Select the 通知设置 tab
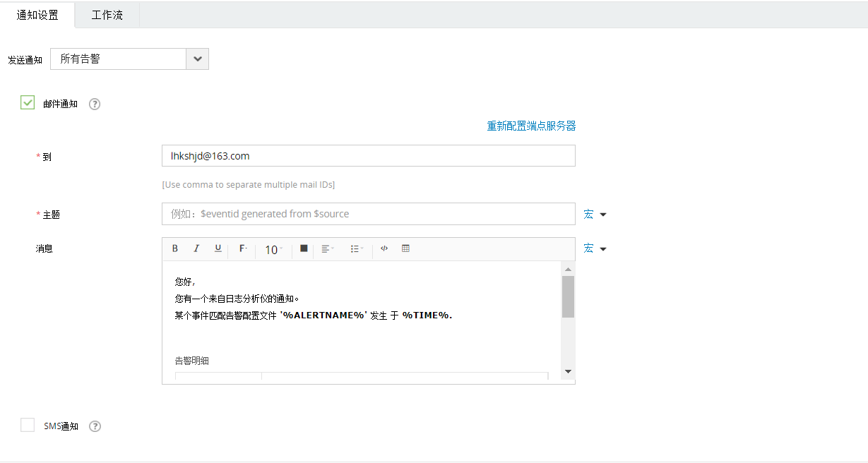 click(38, 14)
